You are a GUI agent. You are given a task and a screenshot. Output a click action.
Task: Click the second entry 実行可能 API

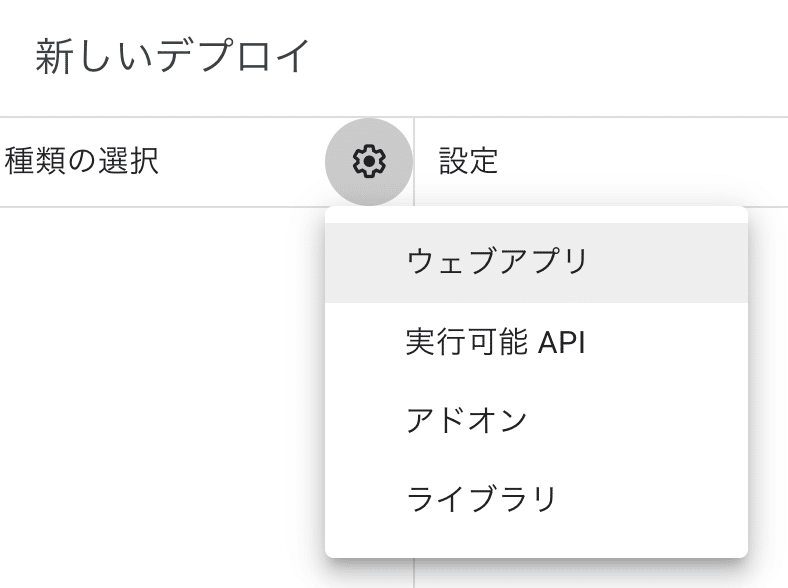(536, 342)
